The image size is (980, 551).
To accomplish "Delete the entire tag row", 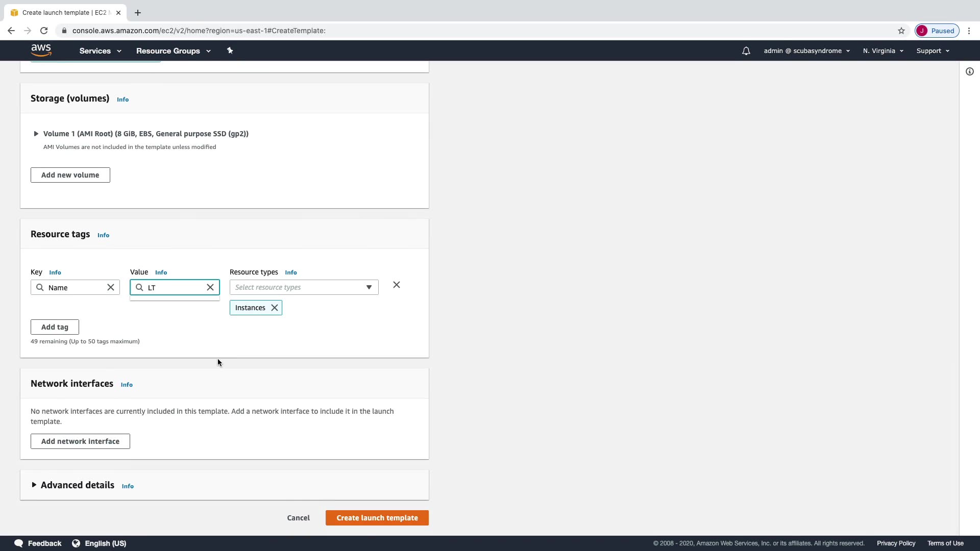I will tap(397, 285).
